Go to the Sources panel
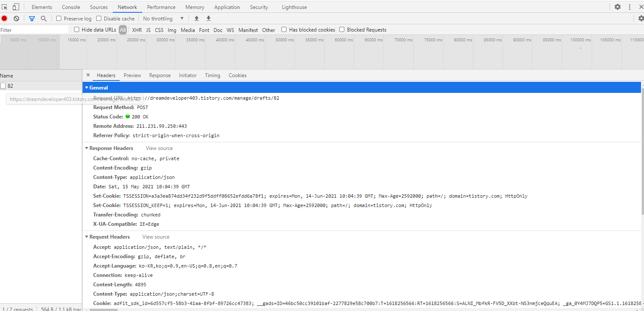 99,7
